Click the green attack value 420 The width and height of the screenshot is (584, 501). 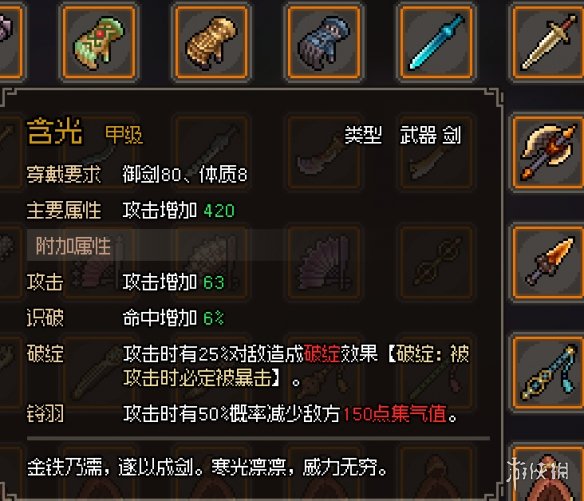219,211
